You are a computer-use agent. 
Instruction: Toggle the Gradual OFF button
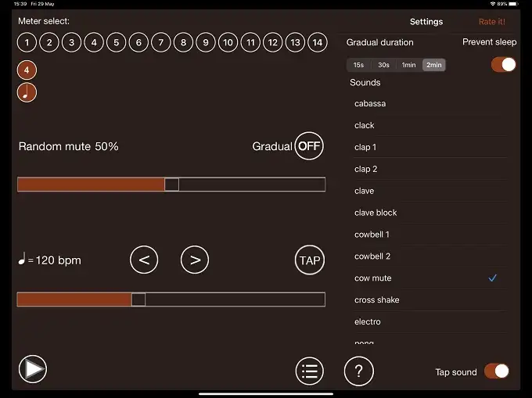pyautogui.click(x=309, y=145)
